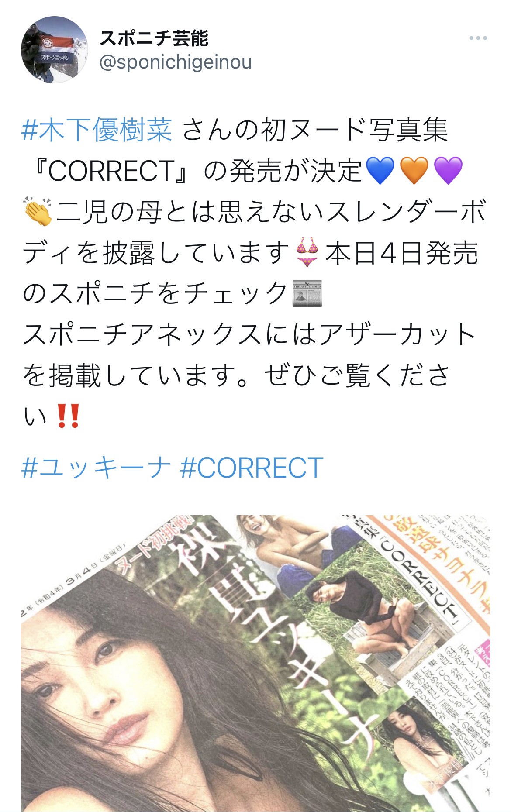Open the #ユッキーナ hashtag
511x812 pixels.
pos(96,468)
